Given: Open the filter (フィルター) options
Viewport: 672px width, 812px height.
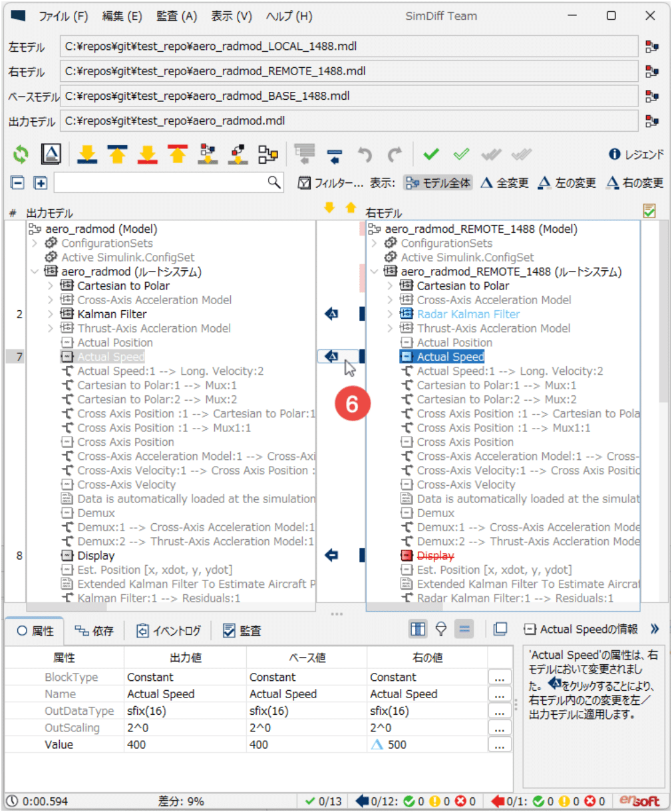Looking at the screenshot, I should [x=331, y=182].
